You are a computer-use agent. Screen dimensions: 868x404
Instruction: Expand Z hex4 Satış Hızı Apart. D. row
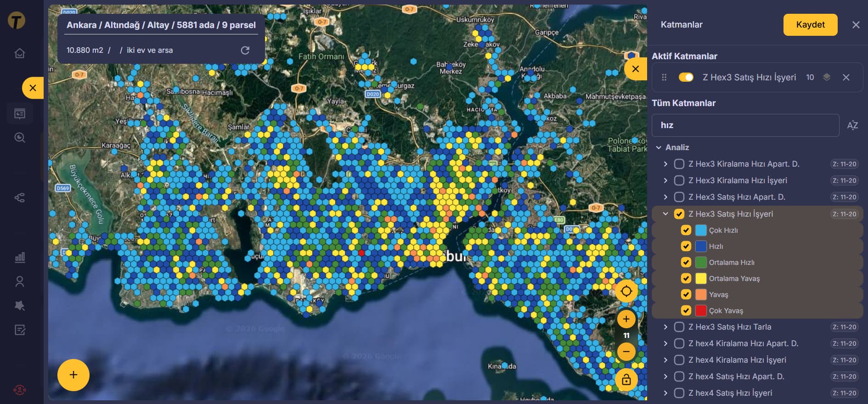coord(665,376)
